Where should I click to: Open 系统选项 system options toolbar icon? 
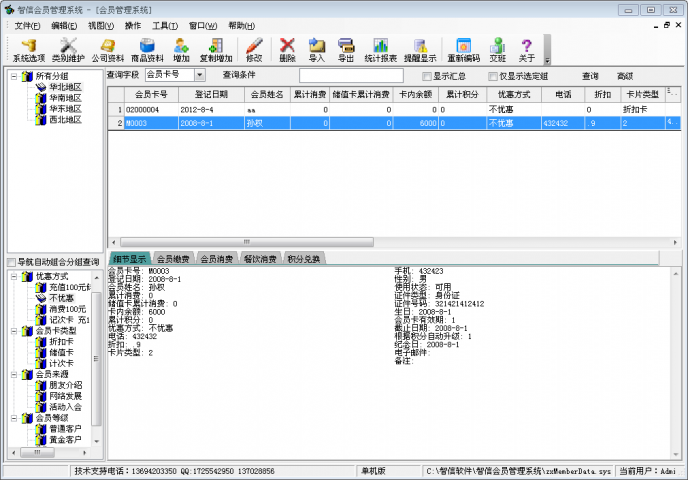(28, 49)
